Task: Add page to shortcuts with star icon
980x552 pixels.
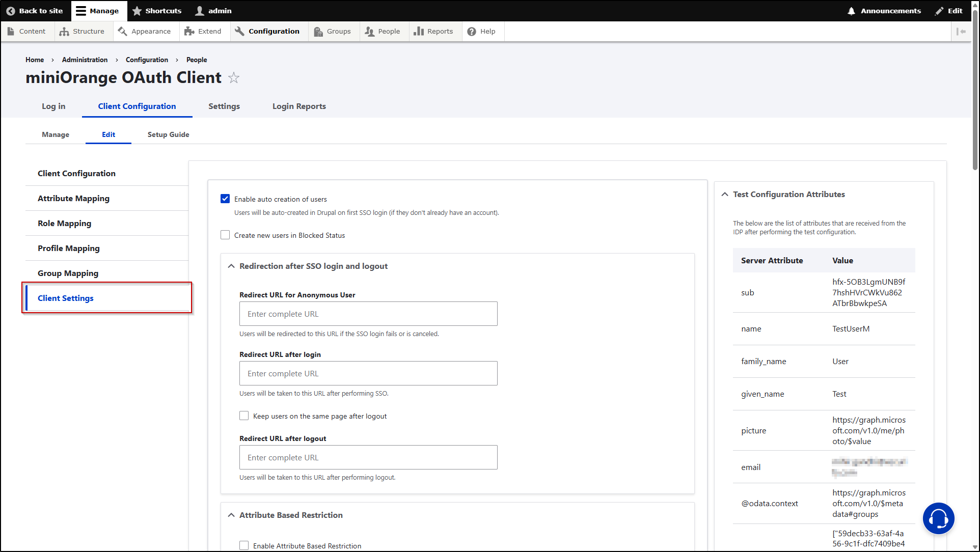Action: 234,77
